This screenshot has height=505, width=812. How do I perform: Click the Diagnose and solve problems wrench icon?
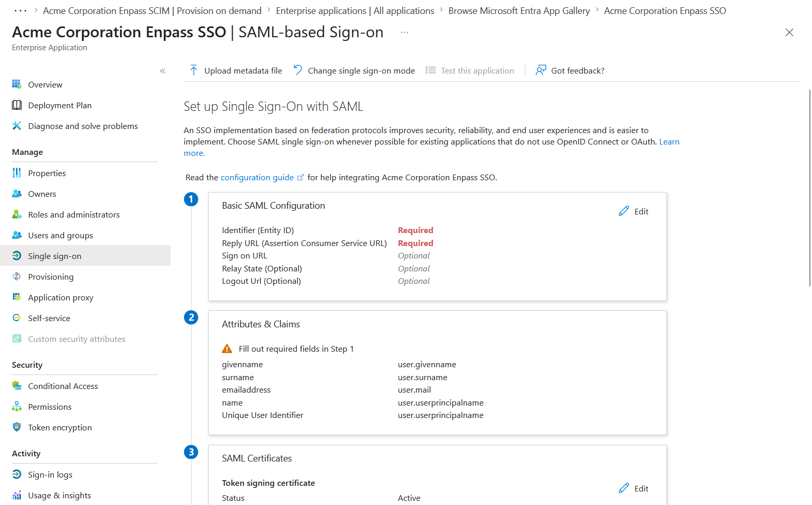(x=17, y=126)
